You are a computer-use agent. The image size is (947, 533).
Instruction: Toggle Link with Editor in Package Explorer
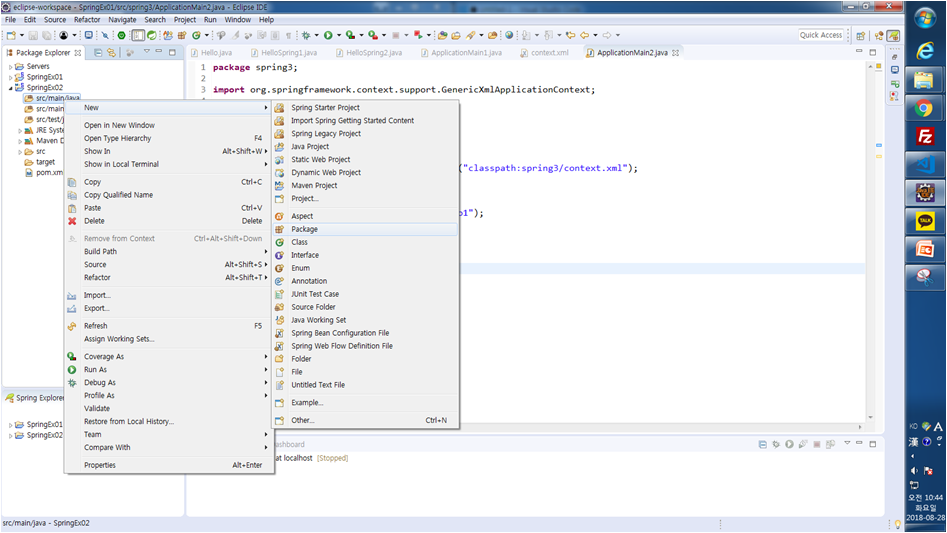(x=111, y=53)
